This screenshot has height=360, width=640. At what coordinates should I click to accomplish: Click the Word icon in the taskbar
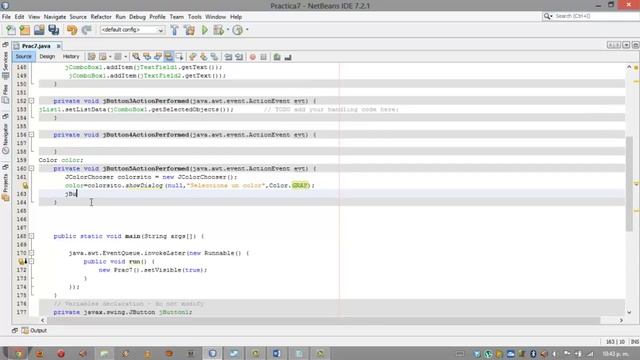276,353
